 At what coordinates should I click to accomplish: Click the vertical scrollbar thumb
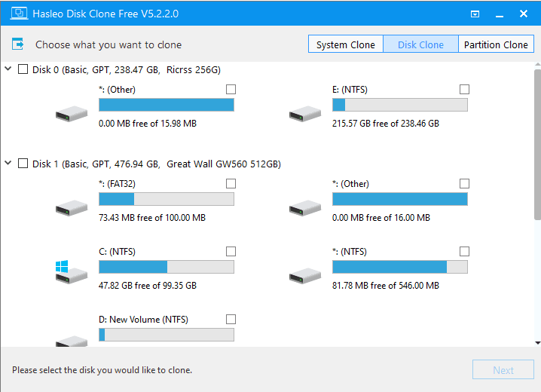(x=537, y=144)
